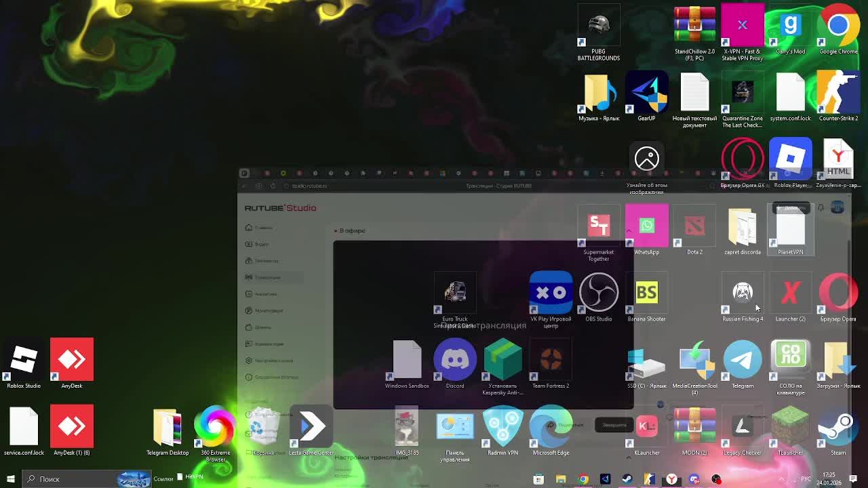Open the Steam desktop shortcut
Screen dimensions: 868x488
838,426
